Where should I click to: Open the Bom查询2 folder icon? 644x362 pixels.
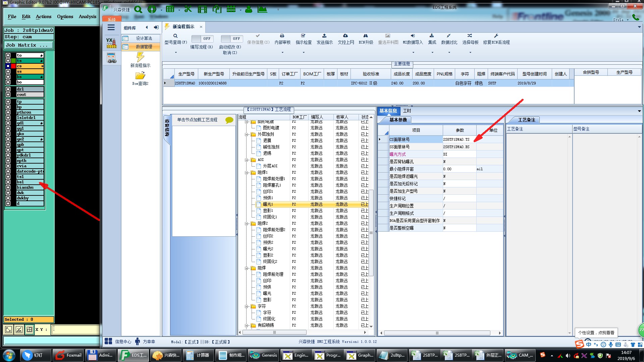140,76
